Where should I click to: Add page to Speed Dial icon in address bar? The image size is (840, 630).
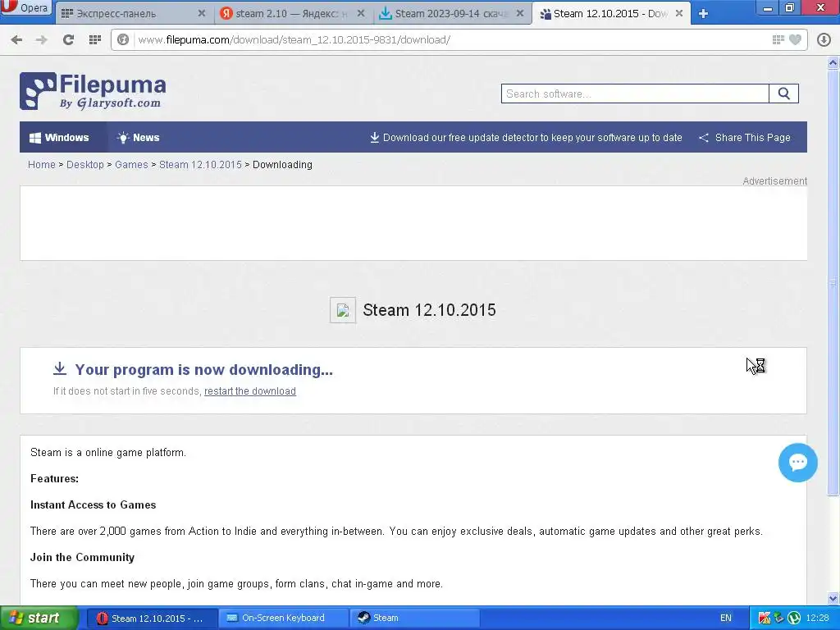[x=778, y=39]
